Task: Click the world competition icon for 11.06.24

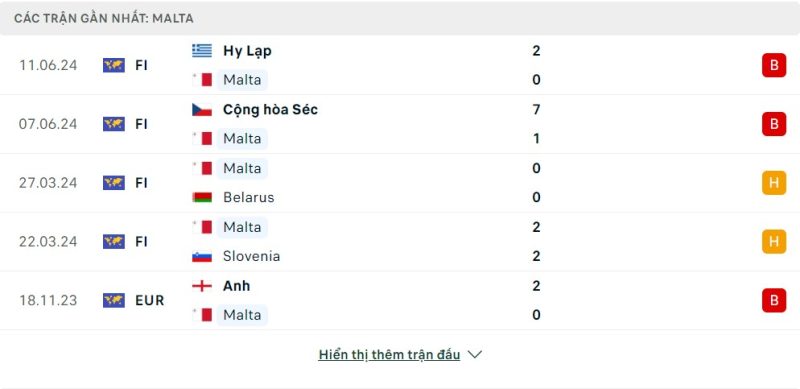Action: click(114, 65)
